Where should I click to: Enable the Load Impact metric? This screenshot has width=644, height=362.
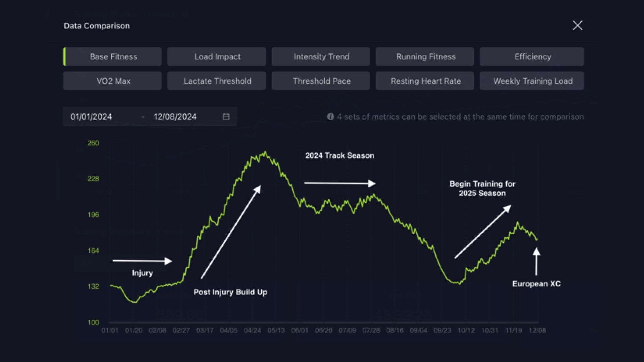tap(217, 56)
